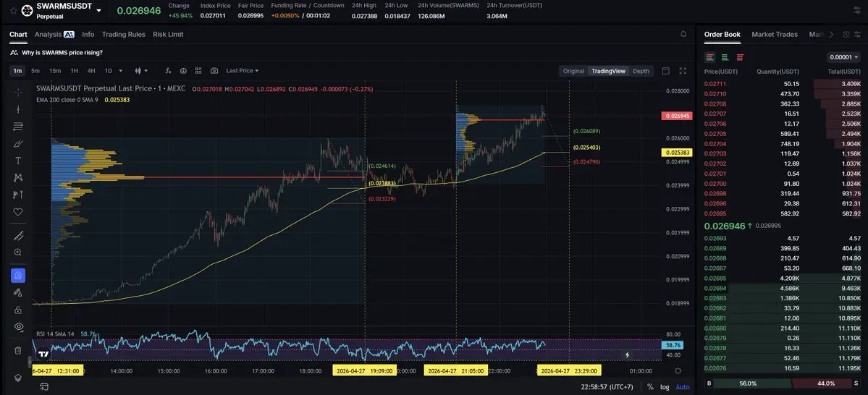Viewport: 868px width, 395px height.
Task: Open the Info tab
Action: click(x=88, y=34)
